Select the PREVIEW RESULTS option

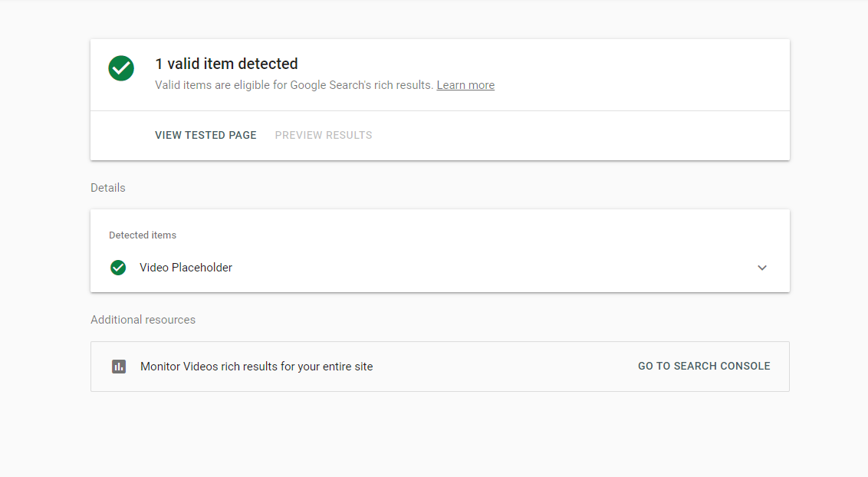tap(324, 135)
